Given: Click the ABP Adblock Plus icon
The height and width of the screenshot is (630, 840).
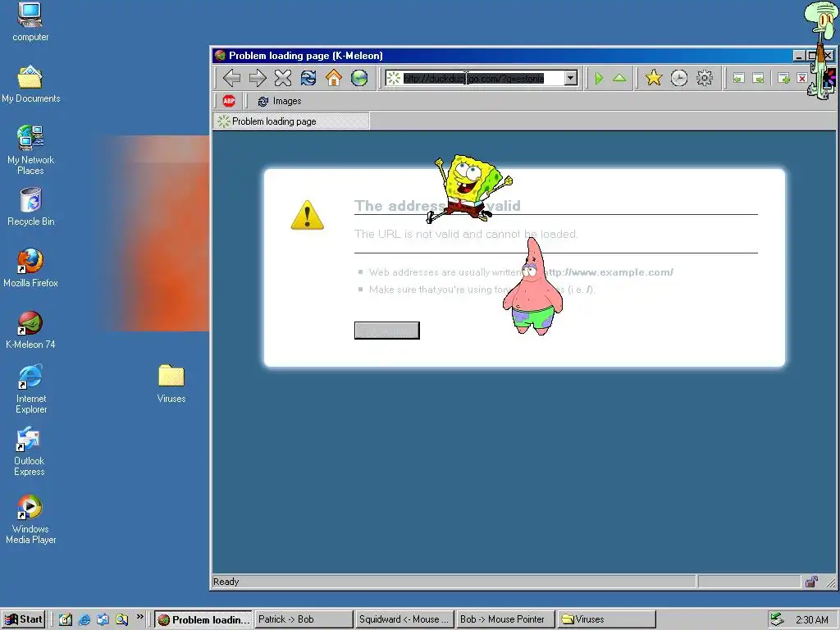Looking at the screenshot, I should tap(229, 101).
